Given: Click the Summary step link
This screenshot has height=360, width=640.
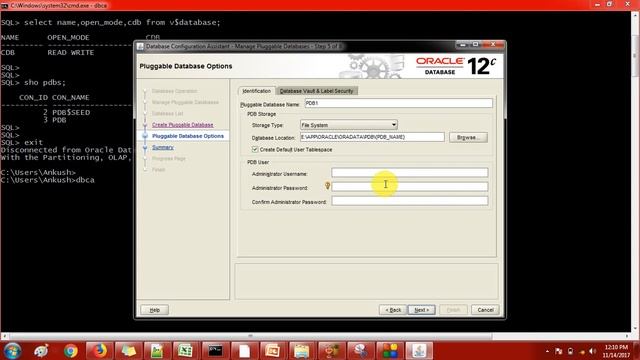Looking at the screenshot, I should point(163,147).
